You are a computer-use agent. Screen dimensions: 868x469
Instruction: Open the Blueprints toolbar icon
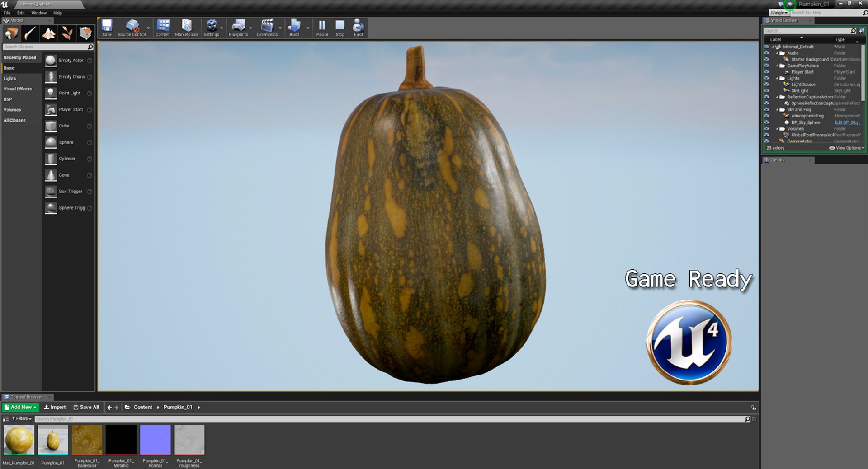pyautogui.click(x=238, y=28)
